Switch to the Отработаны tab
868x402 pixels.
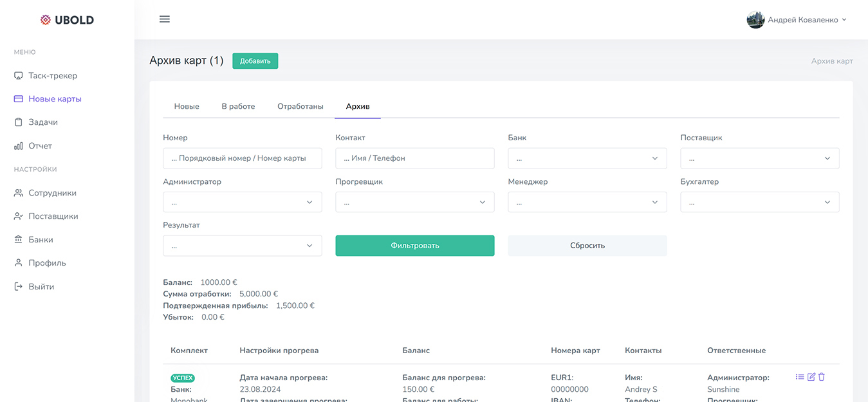tap(300, 106)
